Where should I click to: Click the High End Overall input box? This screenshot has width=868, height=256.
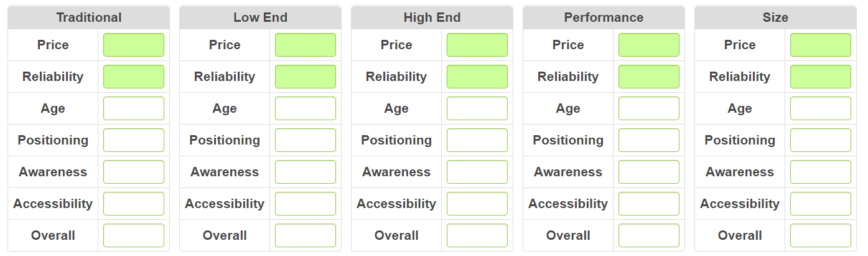[x=477, y=235]
